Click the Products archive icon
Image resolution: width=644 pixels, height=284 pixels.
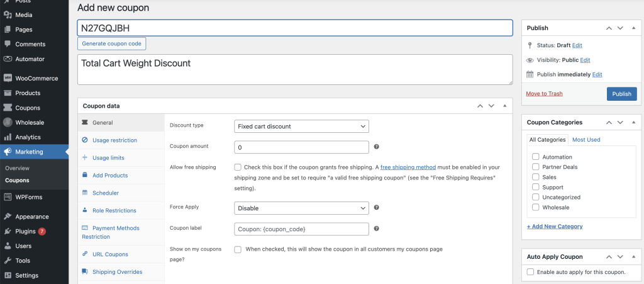[8, 93]
